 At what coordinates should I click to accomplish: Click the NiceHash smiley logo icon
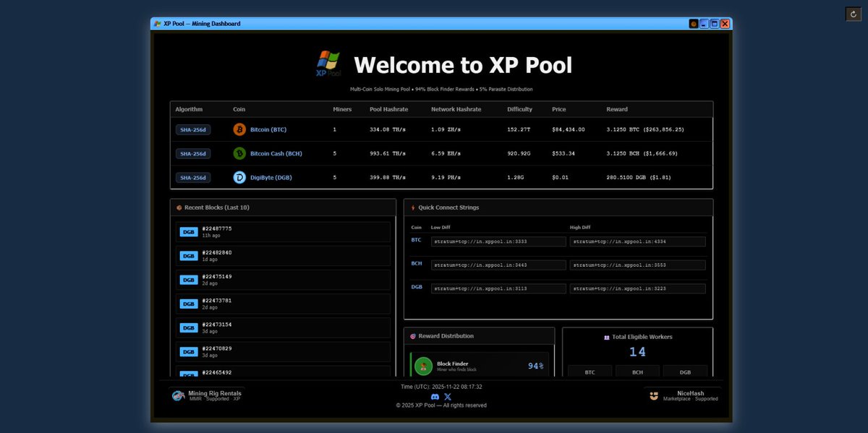coord(654,395)
